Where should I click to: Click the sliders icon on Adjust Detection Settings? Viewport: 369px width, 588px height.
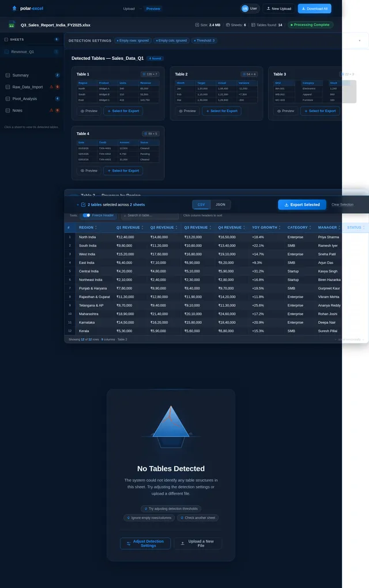tap(129, 543)
